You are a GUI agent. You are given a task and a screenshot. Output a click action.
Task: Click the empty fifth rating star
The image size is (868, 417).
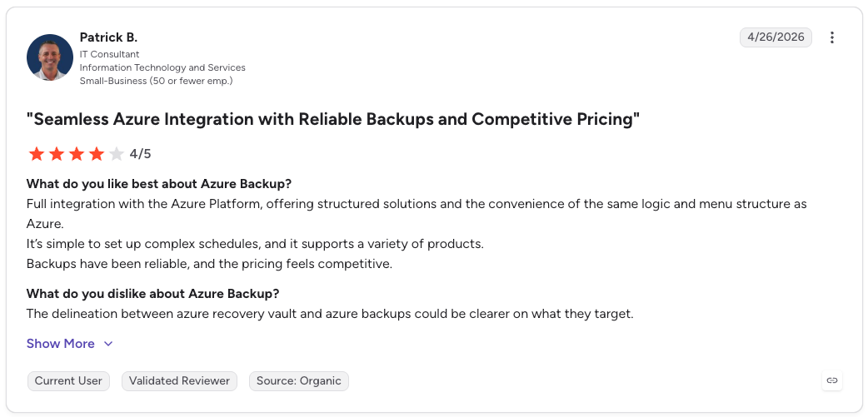tap(117, 154)
